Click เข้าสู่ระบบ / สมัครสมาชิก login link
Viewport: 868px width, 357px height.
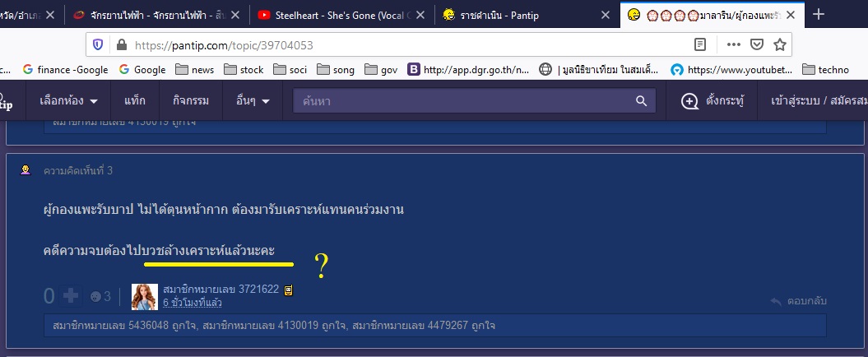tap(819, 100)
